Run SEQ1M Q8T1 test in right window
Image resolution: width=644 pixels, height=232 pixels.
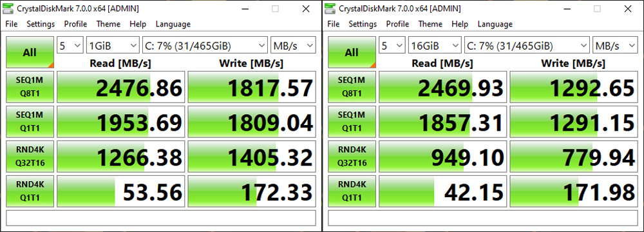(x=352, y=87)
